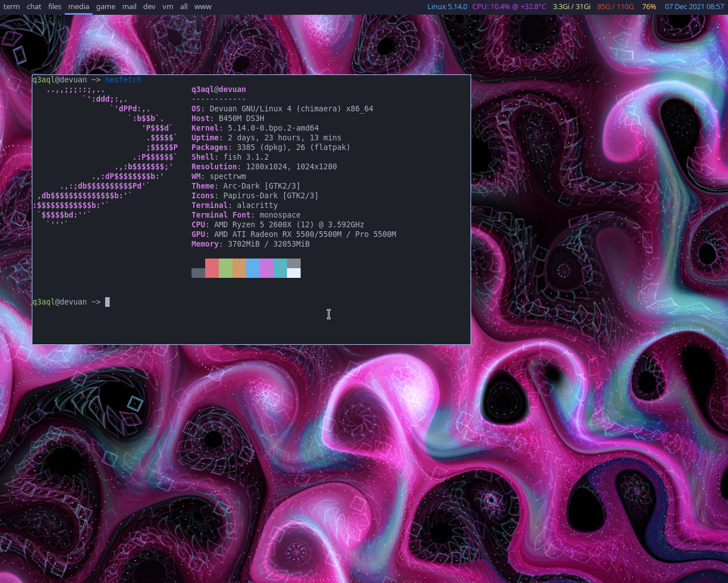Click the Packages line 3385 (dpkg)
The width and height of the screenshot is (728, 583).
(x=271, y=147)
